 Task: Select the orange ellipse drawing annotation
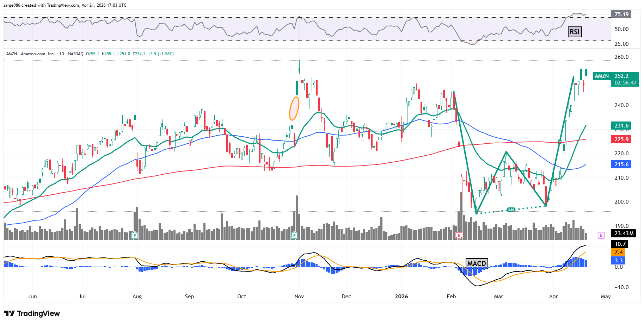(x=294, y=108)
